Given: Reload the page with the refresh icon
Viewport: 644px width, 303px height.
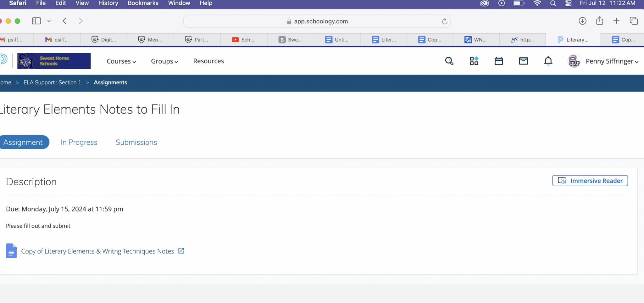Looking at the screenshot, I should 444,21.
